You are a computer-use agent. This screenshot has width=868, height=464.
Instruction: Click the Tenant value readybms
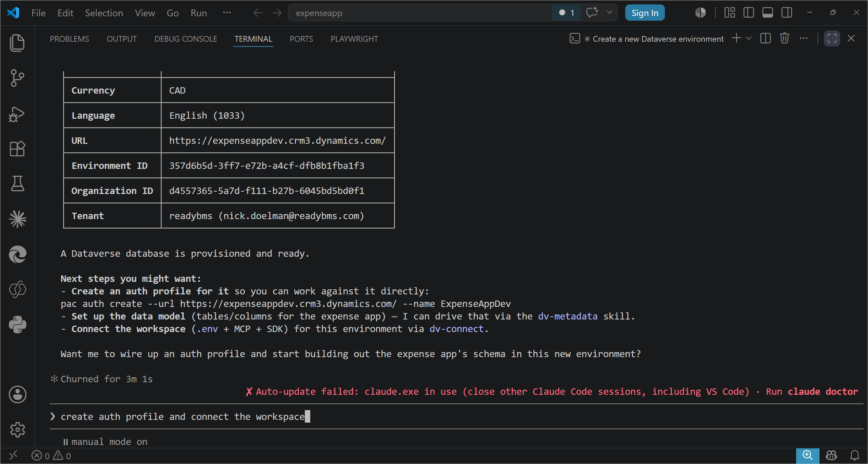coord(267,216)
